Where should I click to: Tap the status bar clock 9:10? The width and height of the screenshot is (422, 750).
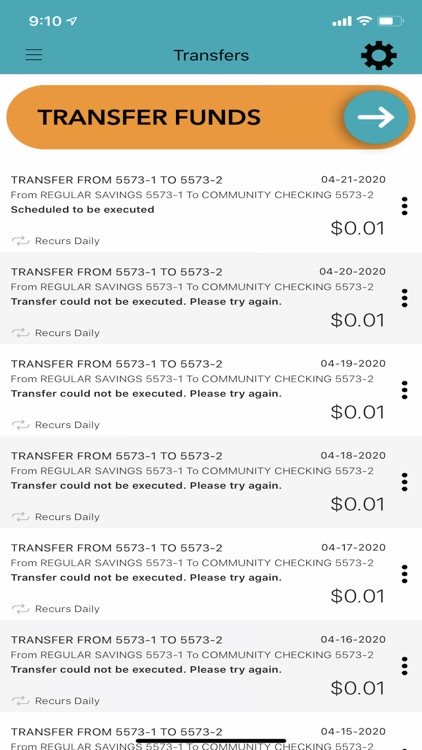click(44, 21)
